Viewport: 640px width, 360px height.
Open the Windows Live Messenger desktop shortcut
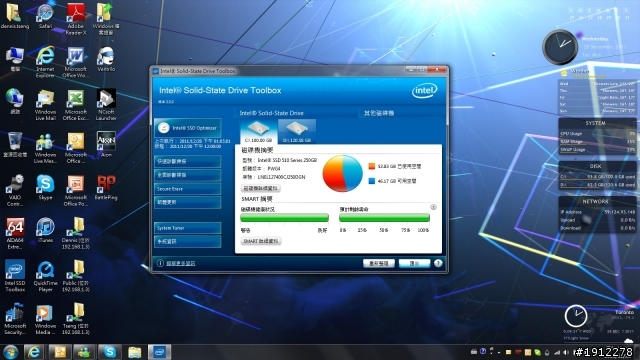click(45, 148)
